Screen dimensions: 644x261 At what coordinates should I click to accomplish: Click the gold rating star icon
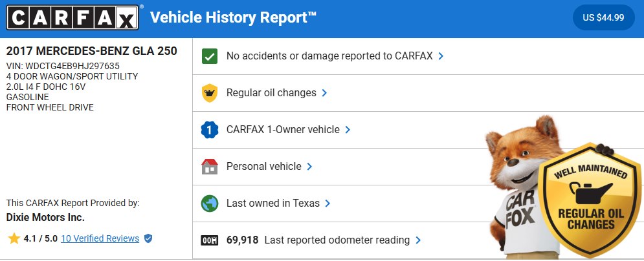point(14,238)
